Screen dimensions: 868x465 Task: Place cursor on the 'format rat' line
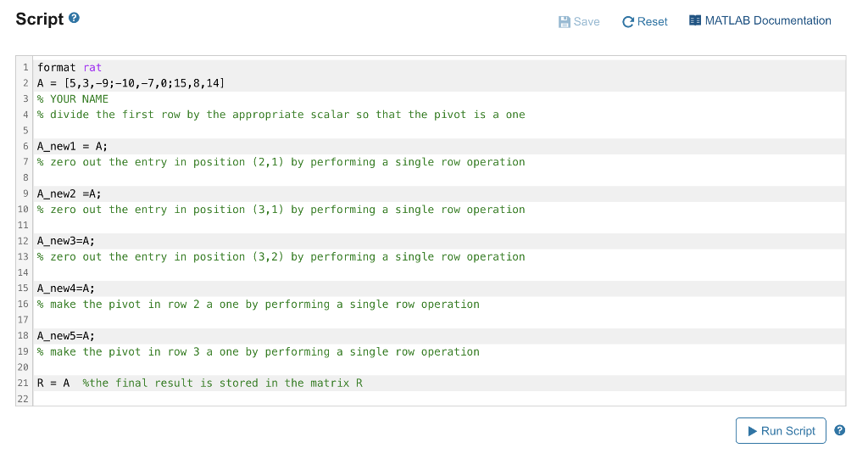click(x=70, y=67)
